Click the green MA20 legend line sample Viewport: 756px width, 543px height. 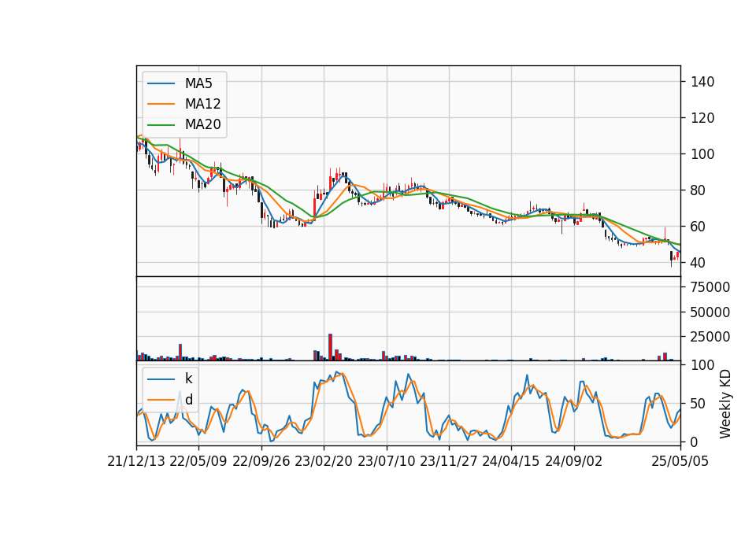click(x=161, y=124)
